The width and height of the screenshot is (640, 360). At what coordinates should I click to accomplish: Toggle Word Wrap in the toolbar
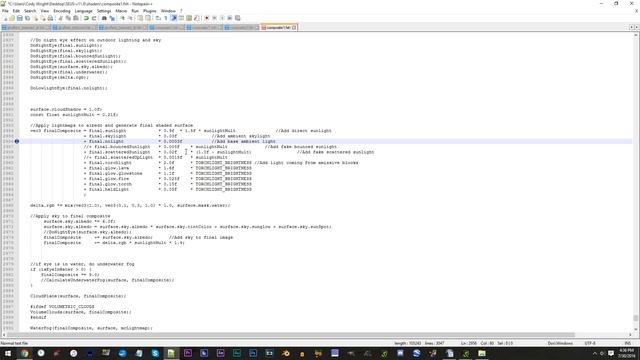click(x=158, y=18)
